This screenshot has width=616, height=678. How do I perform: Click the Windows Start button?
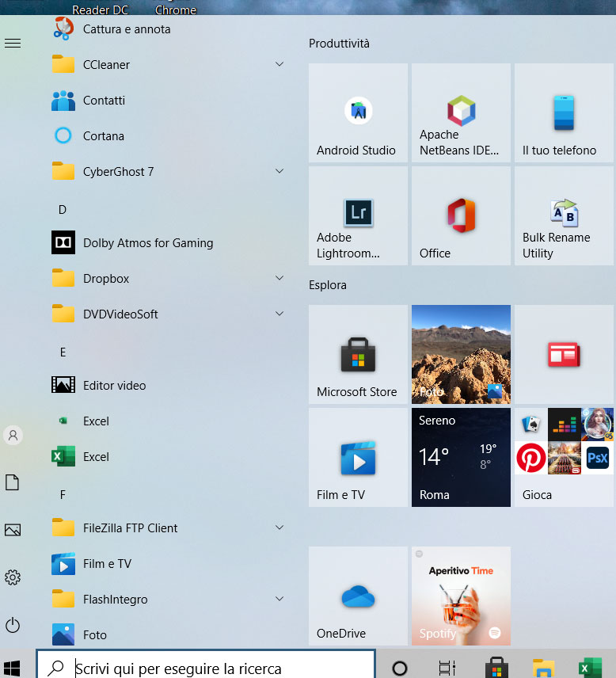coord(13,668)
